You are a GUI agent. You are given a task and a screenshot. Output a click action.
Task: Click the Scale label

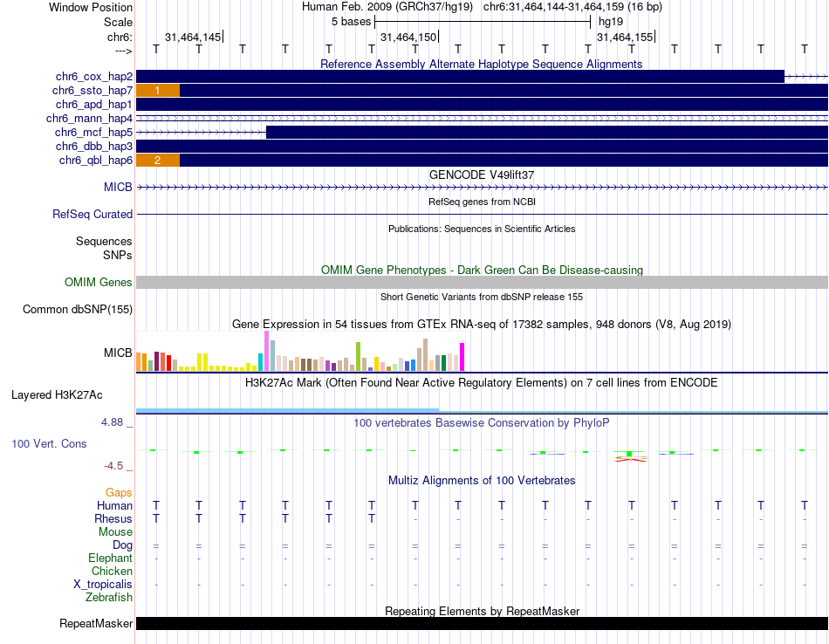tap(119, 22)
